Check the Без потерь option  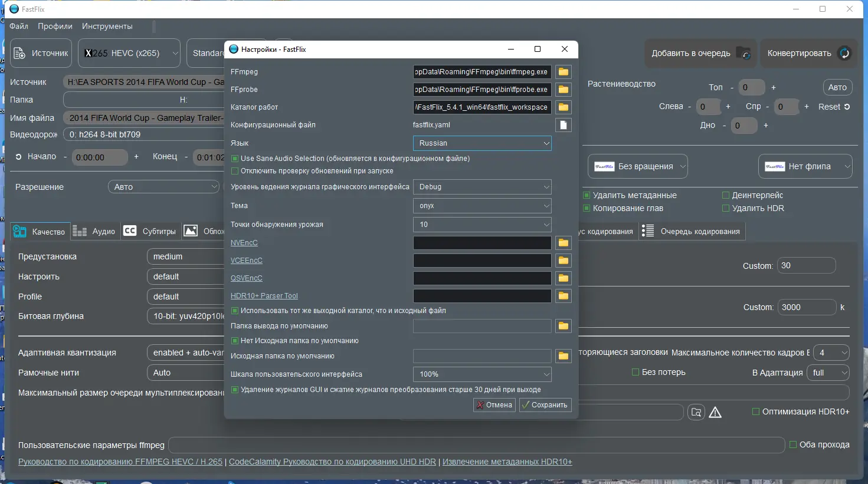tap(636, 372)
